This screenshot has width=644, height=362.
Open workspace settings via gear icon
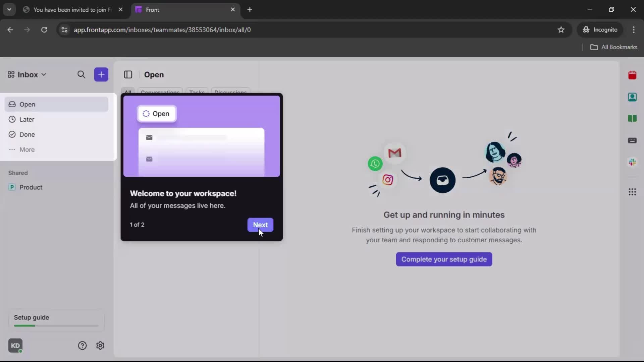[100, 346]
